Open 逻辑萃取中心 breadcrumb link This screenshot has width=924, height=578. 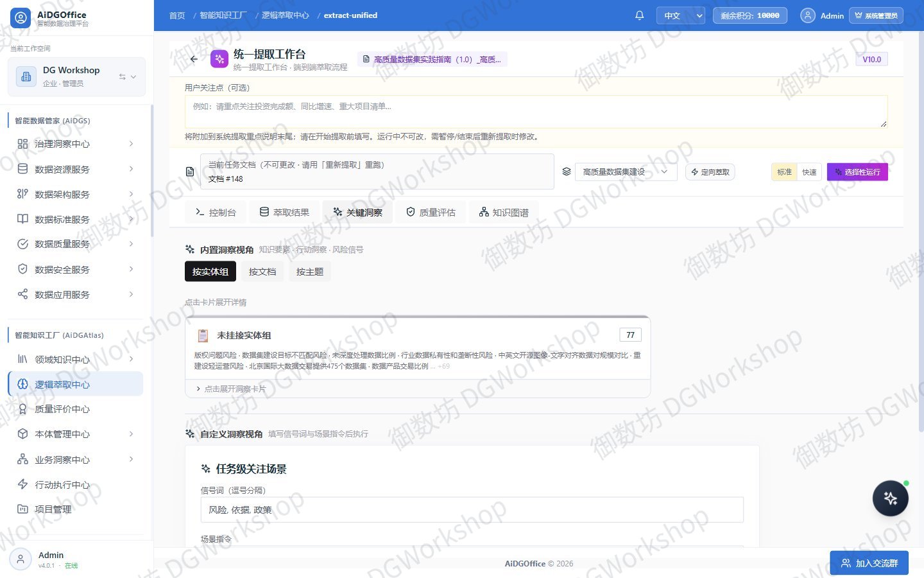(x=285, y=15)
